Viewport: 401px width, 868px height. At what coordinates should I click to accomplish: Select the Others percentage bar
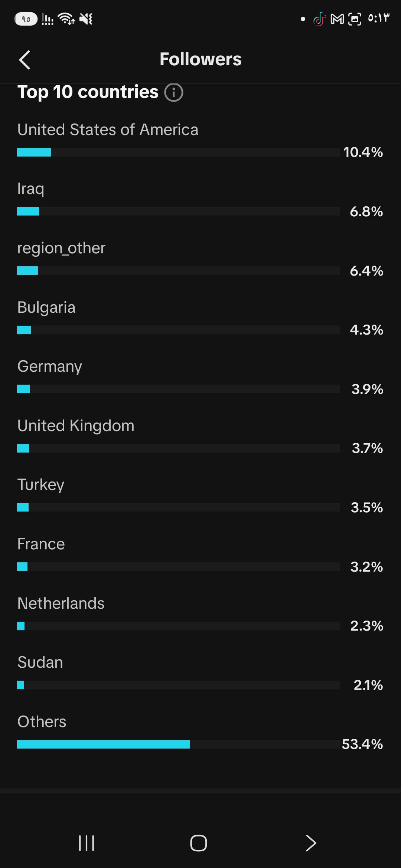(x=178, y=744)
